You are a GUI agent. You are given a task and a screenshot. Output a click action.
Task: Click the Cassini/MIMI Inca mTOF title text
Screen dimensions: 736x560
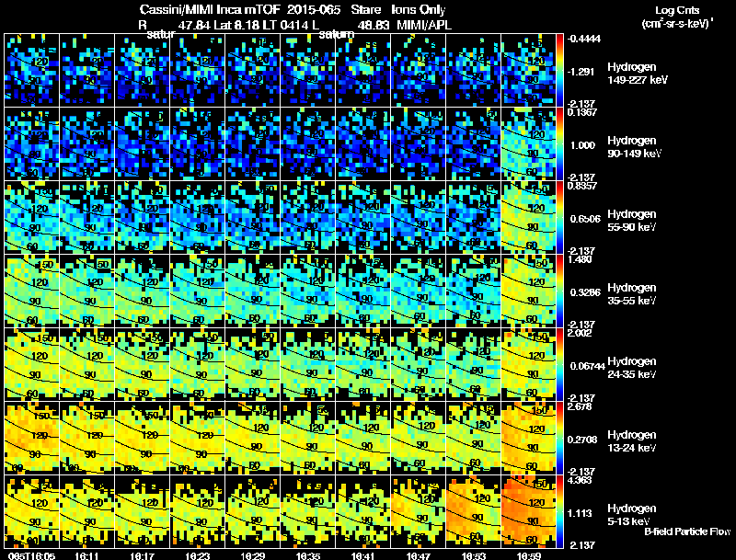[210, 10]
